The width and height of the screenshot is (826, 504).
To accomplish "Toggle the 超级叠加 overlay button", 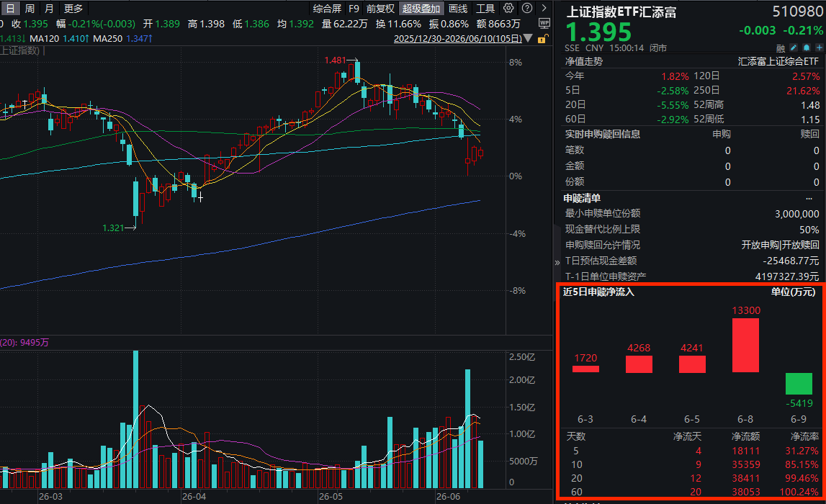I will (x=421, y=9).
